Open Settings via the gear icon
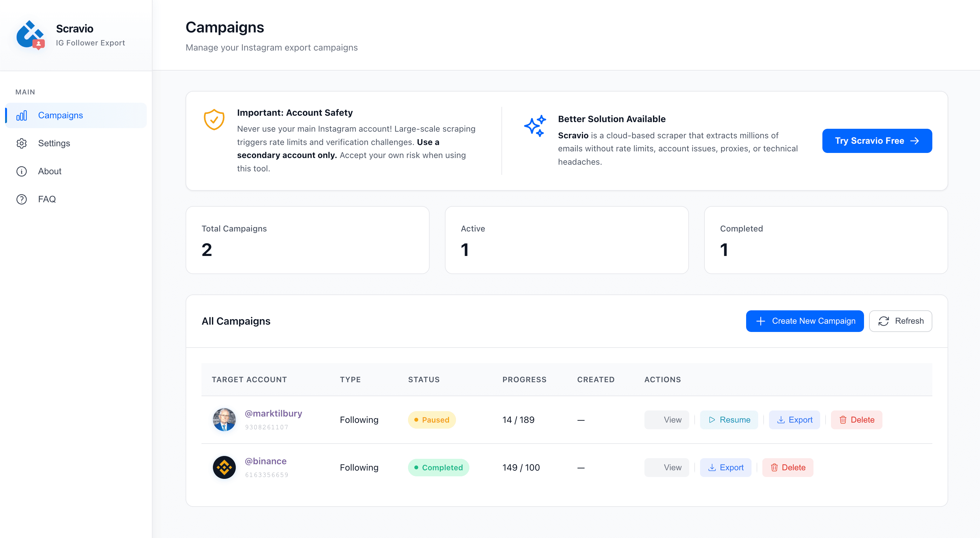The image size is (980, 538). 22,143
